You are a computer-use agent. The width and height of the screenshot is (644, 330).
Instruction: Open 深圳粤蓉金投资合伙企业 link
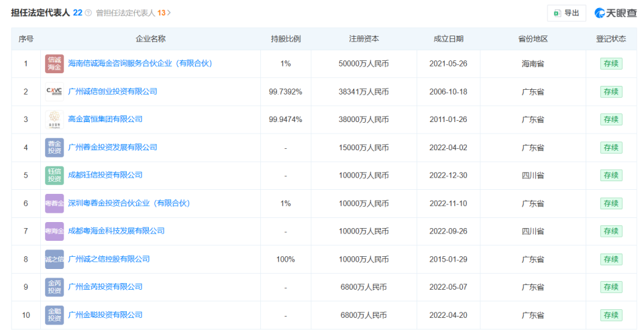(x=129, y=203)
